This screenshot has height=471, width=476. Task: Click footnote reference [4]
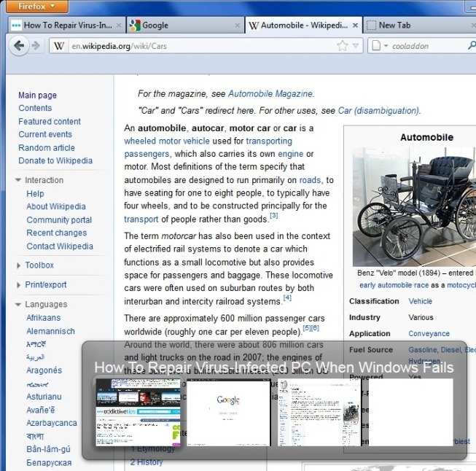coord(287,297)
